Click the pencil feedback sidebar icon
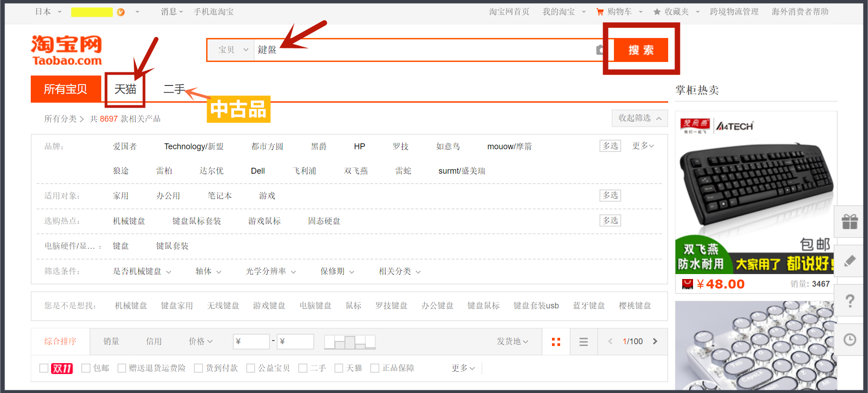The height and width of the screenshot is (393, 868). tap(850, 260)
